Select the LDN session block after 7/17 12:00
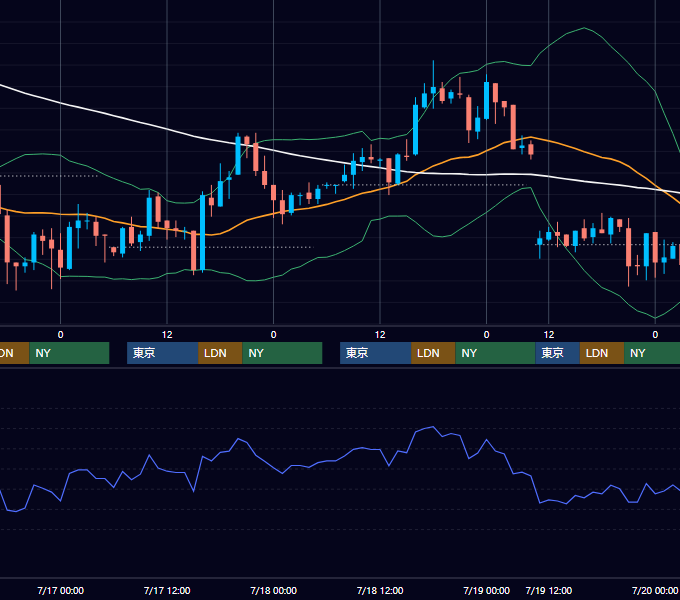 220,353
